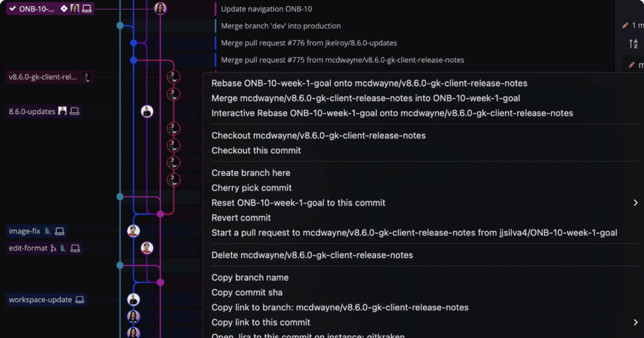Screen dimensions: 644x338
Task: Click the pull request icon on edit-format branch
Action: coord(54,248)
